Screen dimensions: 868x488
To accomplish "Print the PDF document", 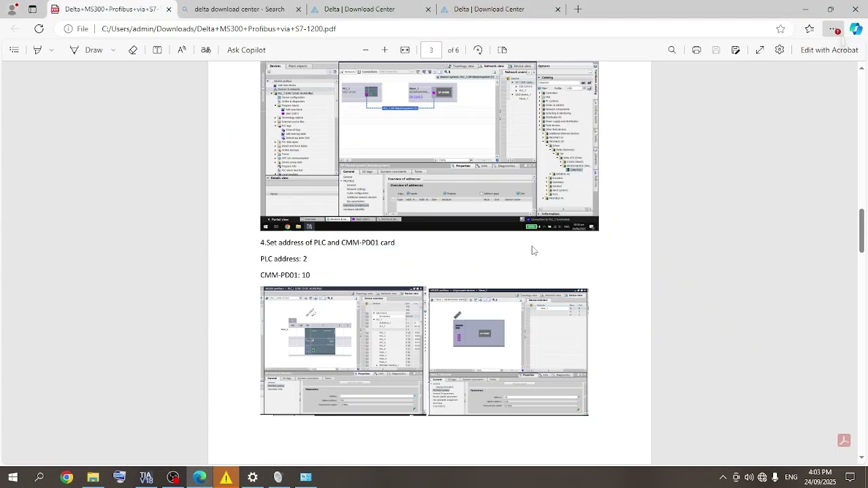I will coord(696,49).
